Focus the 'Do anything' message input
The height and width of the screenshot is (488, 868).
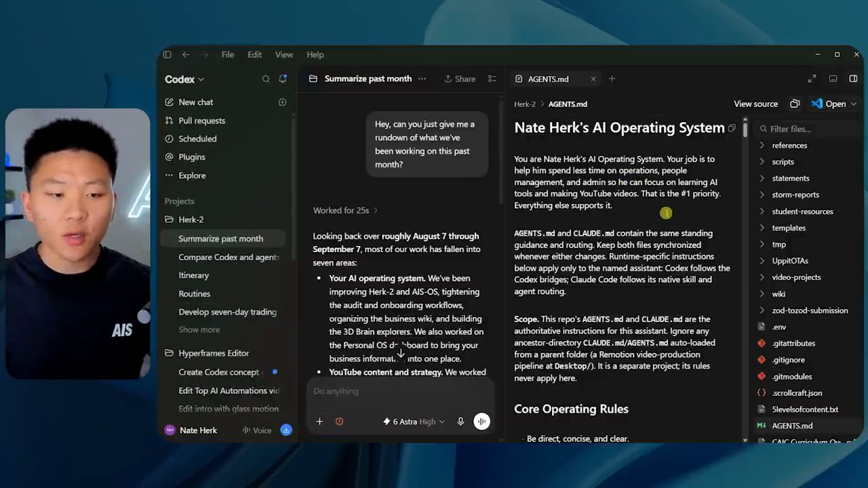400,391
